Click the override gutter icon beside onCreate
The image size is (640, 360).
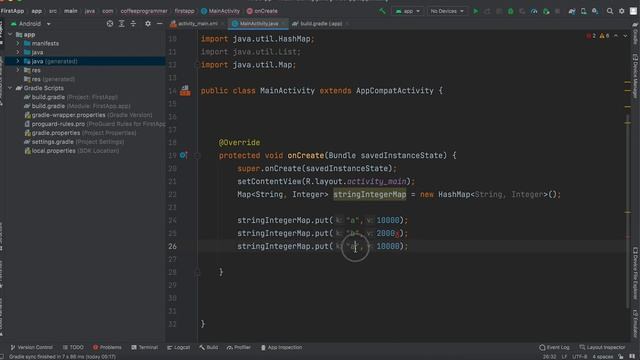tap(183, 155)
